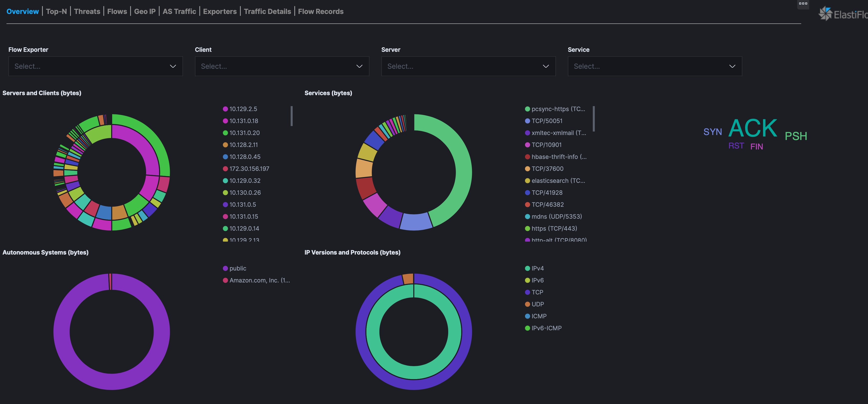The height and width of the screenshot is (404, 868).
Task: Open the panel options ellipsis menu
Action: [x=803, y=4]
